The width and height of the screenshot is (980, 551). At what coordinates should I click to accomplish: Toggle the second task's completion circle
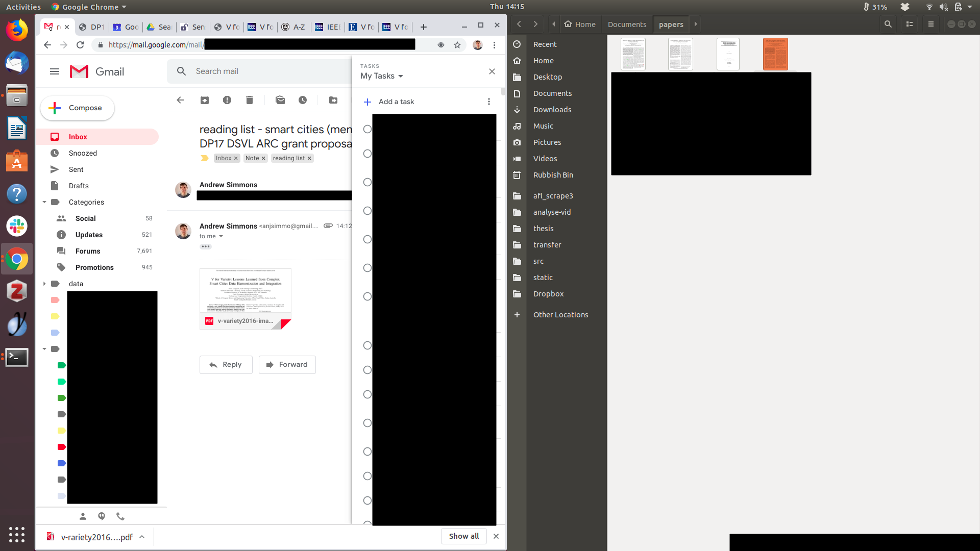click(x=367, y=154)
